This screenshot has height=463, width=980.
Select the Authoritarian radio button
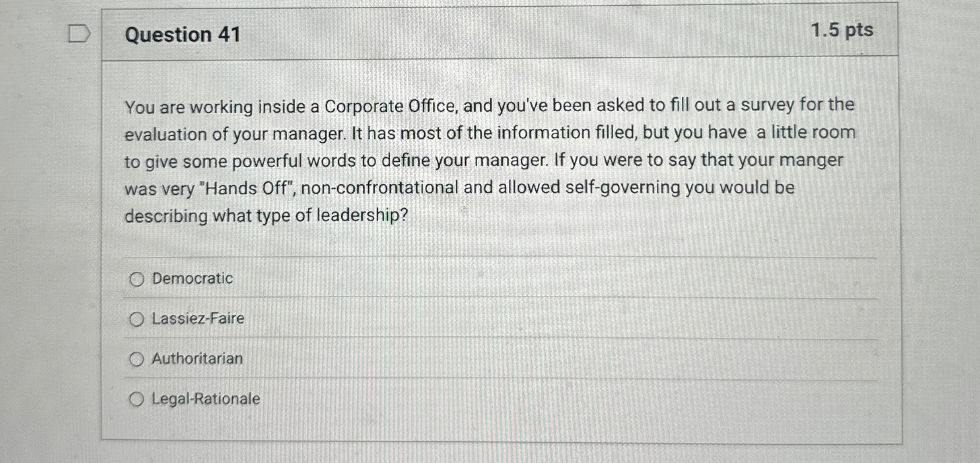137,359
